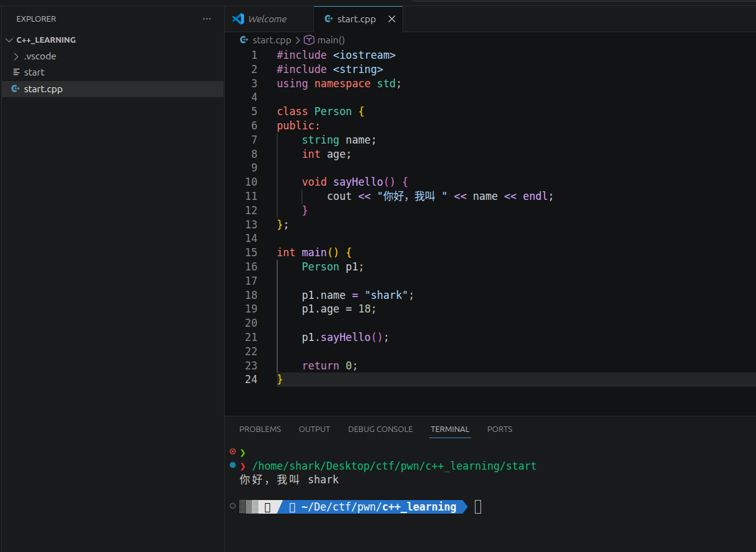
Task: Click the C++ icon next to start.cpp in explorer
Action: (x=16, y=89)
